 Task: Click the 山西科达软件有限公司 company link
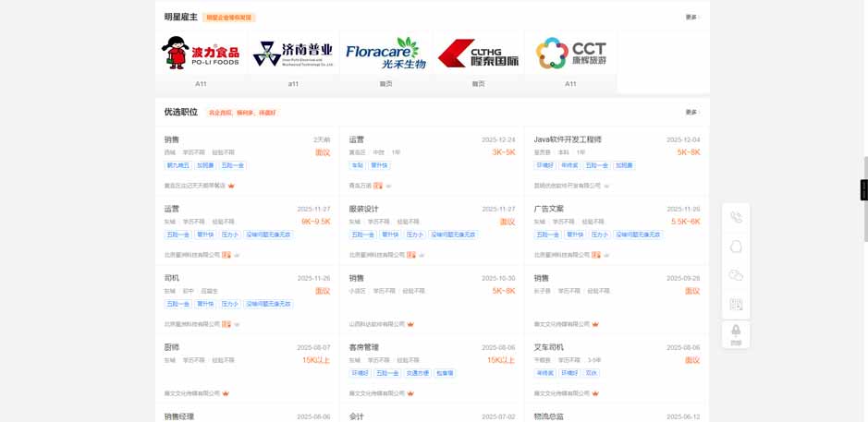(x=377, y=324)
